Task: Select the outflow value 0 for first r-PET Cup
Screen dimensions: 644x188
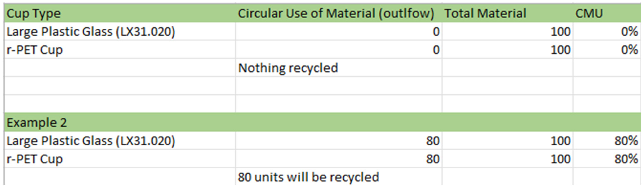Action: coord(339,50)
